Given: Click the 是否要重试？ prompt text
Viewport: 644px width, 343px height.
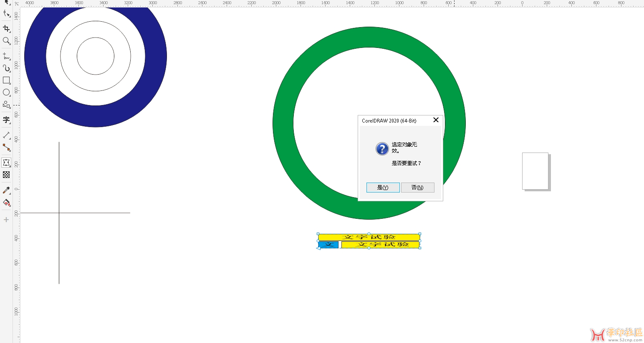Looking at the screenshot, I should [406, 163].
